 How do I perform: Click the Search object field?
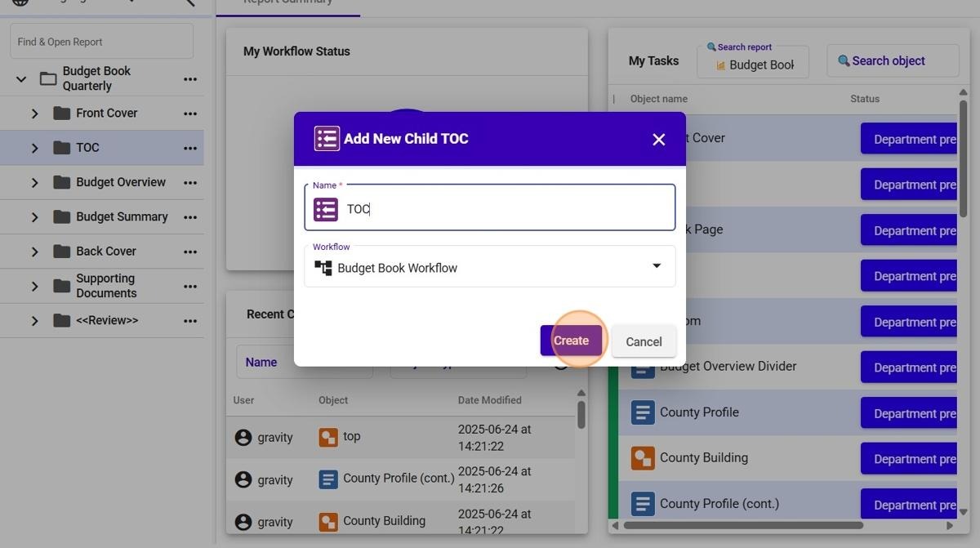(x=893, y=61)
